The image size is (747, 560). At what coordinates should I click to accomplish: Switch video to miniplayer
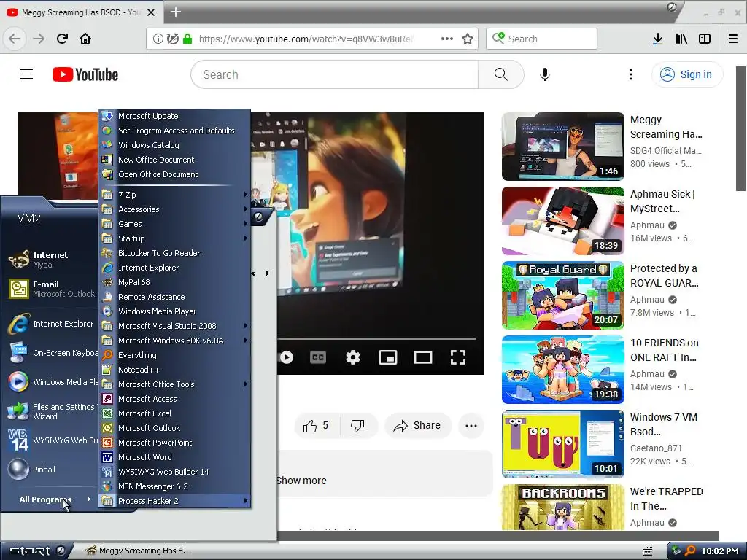pos(388,357)
